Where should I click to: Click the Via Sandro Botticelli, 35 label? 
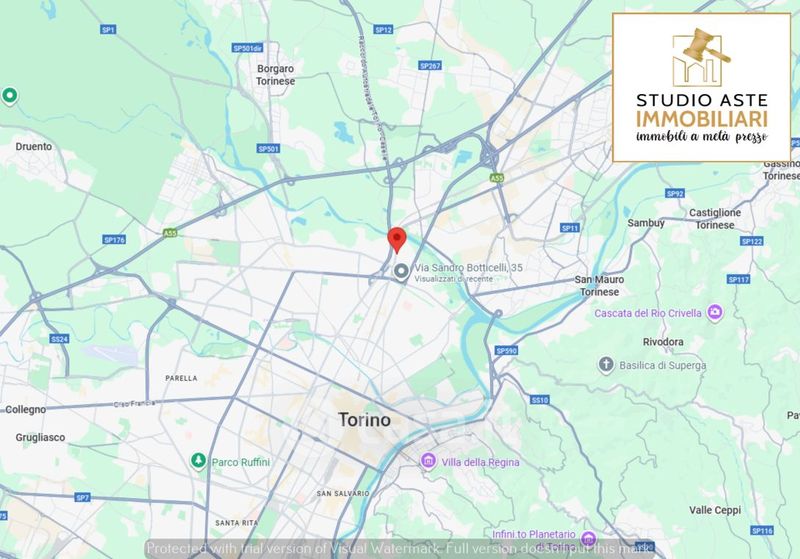(x=468, y=267)
